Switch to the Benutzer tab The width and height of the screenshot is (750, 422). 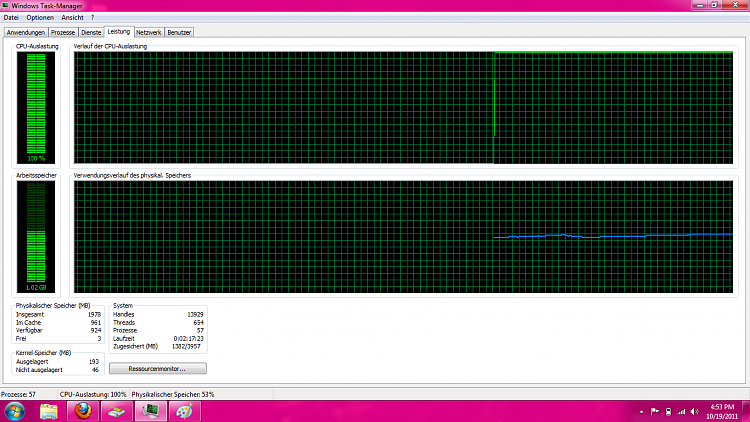(179, 33)
